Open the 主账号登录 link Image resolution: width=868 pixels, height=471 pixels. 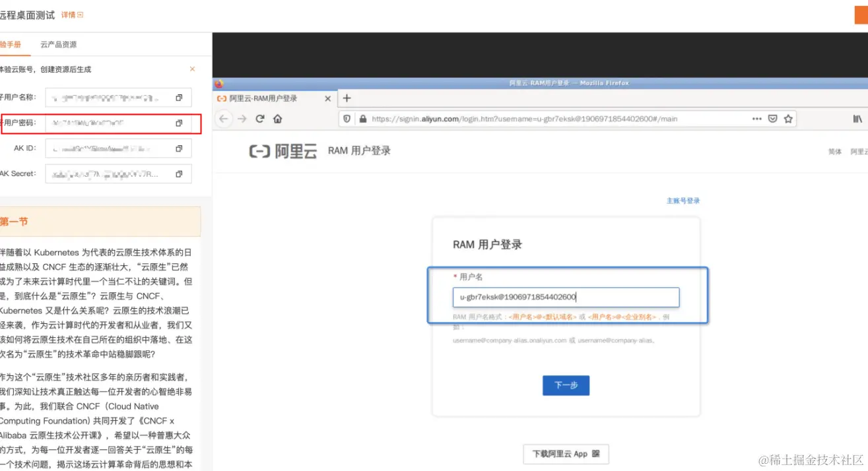click(683, 201)
